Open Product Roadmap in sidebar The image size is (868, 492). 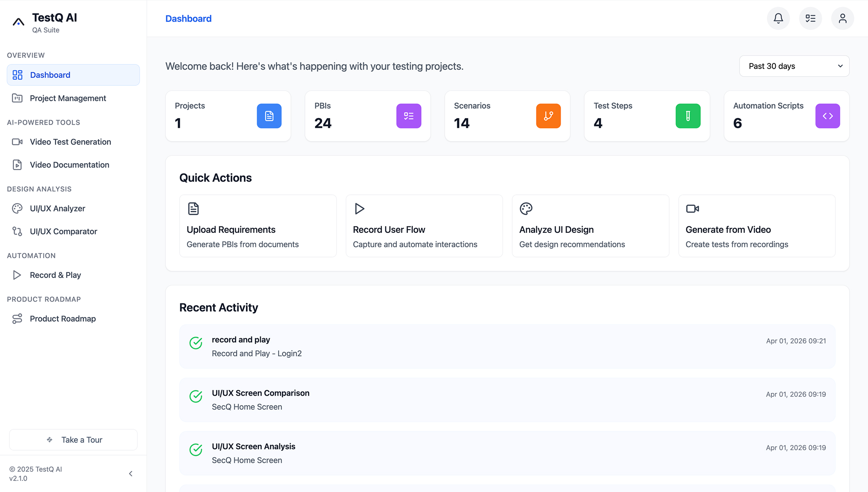click(x=73, y=319)
